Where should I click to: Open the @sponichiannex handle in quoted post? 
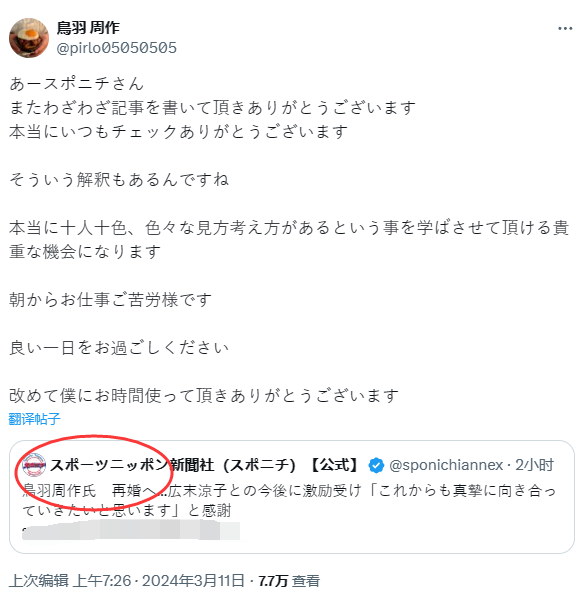coord(446,465)
